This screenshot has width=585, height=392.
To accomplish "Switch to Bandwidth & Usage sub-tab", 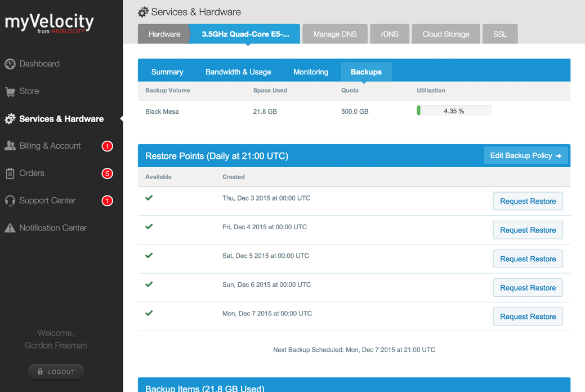I will 238,72.
